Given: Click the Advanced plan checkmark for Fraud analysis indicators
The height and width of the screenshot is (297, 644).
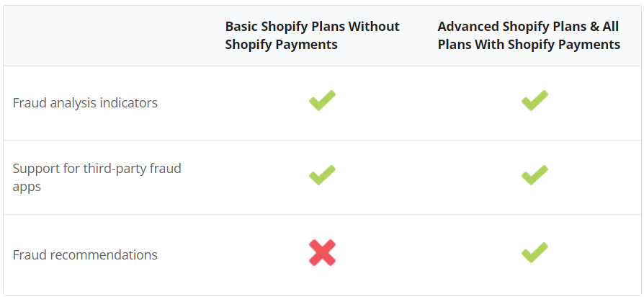Looking at the screenshot, I should (535, 101).
